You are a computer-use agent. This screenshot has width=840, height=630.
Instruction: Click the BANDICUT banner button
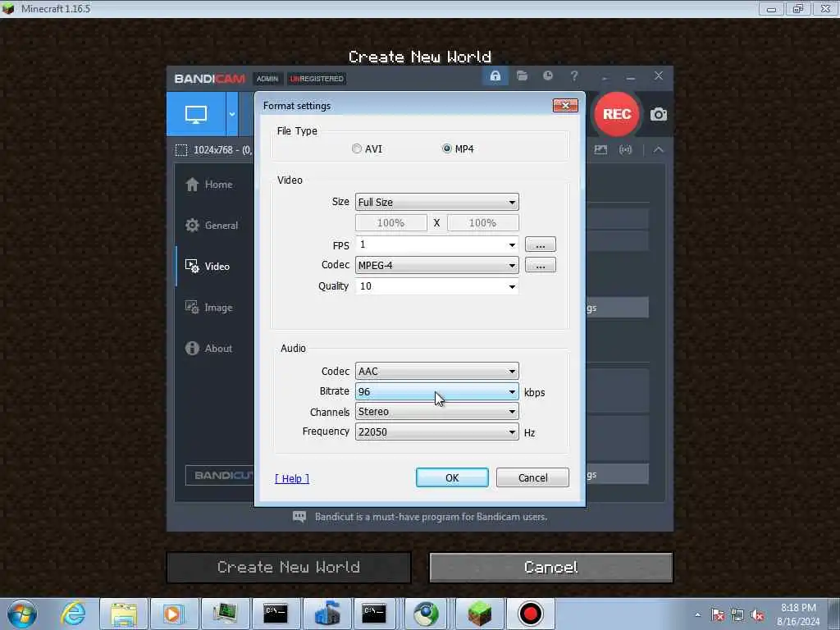(220, 475)
